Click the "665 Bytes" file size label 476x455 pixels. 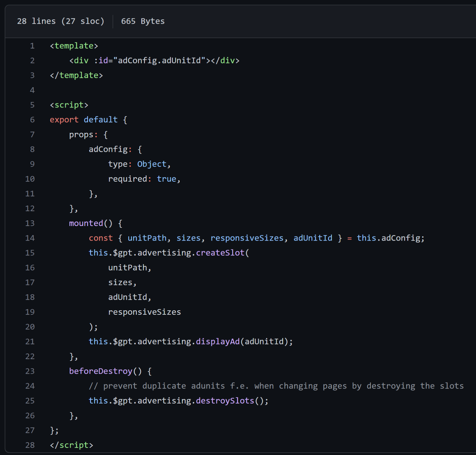coord(143,21)
